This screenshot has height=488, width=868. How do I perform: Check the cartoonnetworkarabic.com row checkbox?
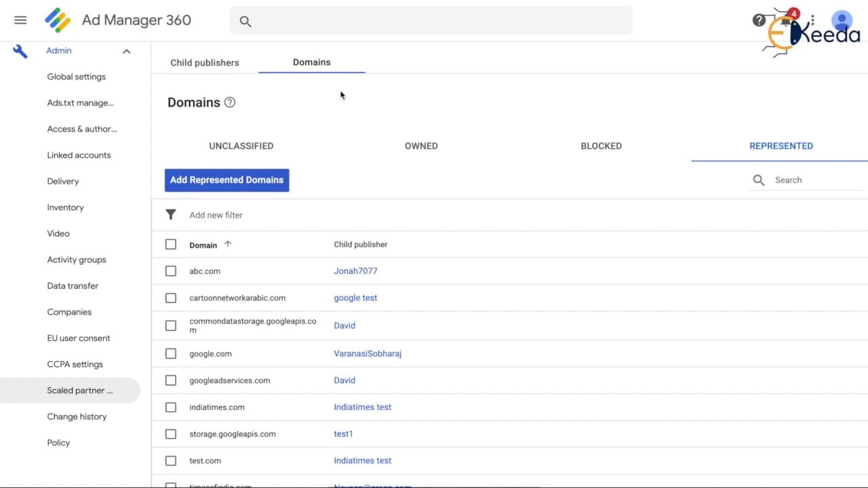coord(171,298)
